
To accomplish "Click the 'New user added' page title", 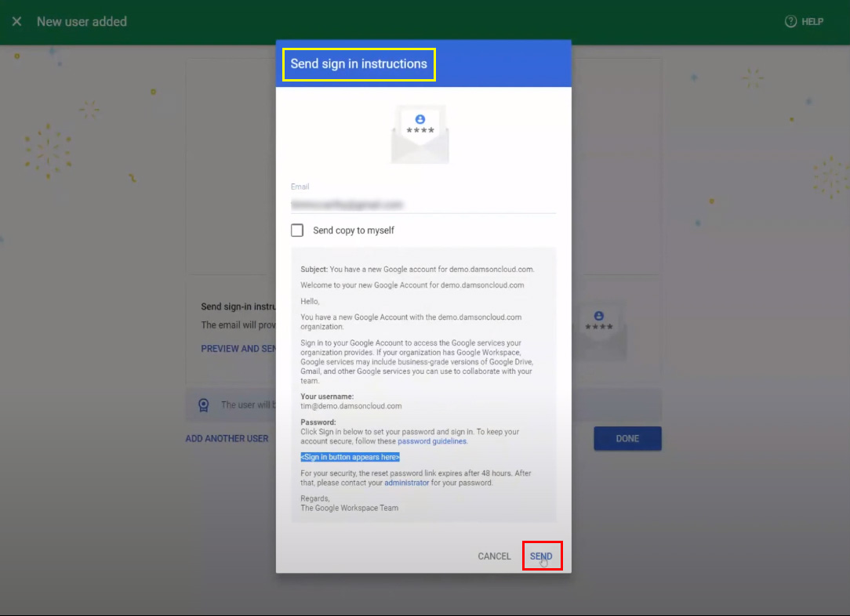I will tap(82, 22).
